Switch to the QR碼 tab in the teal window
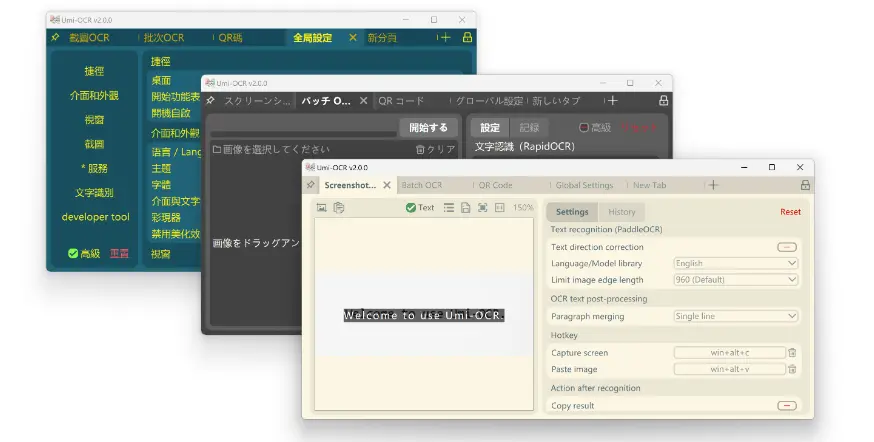This screenshot has height=442, width=874. (x=230, y=38)
